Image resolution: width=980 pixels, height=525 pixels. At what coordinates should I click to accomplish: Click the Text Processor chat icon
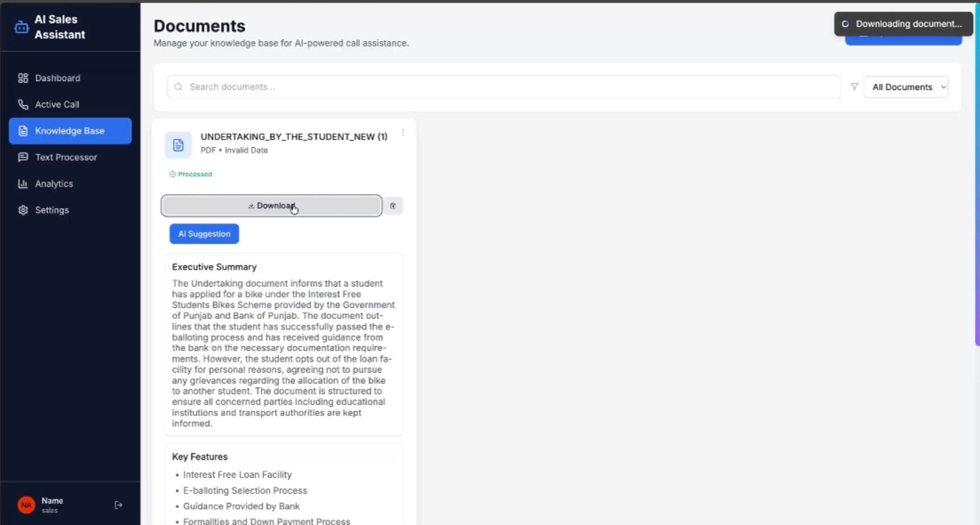[x=22, y=157]
